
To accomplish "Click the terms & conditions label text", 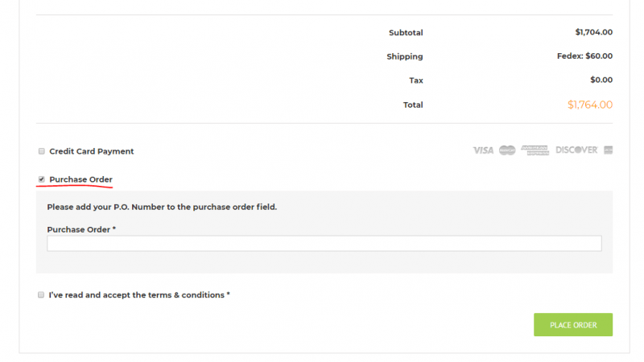I will coord(139,295).
